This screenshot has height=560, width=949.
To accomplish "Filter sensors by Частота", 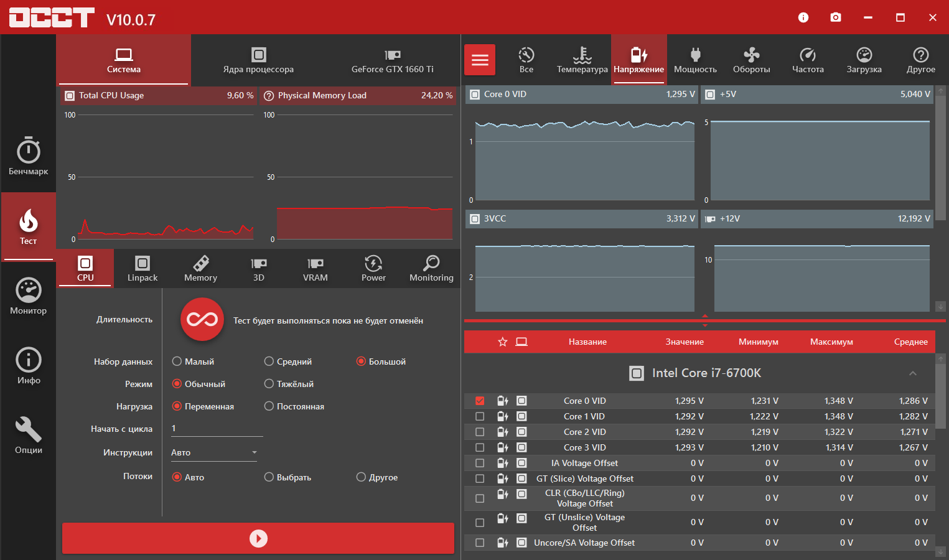I will 808,60.
